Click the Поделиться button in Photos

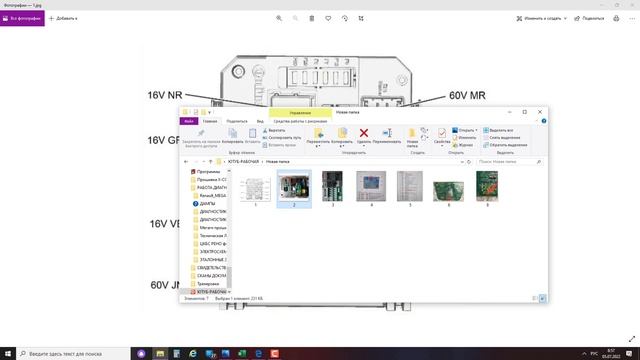click(x=589, y=18)
